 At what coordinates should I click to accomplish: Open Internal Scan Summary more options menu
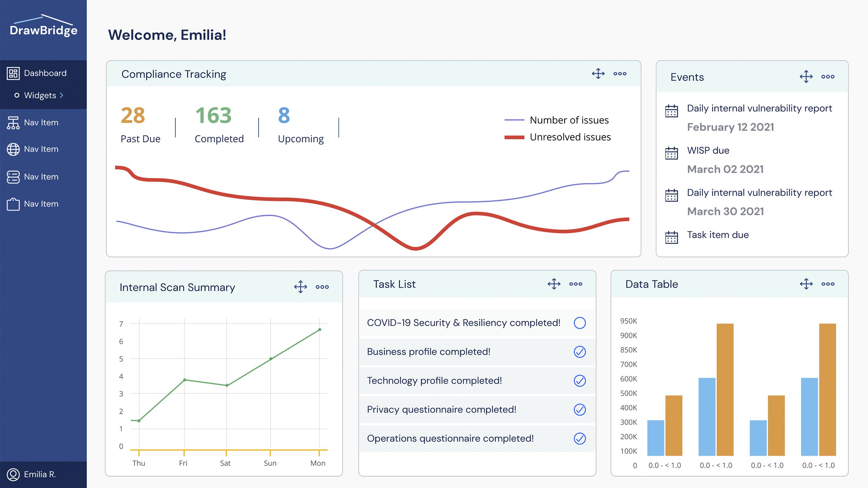click(x=322, y=287)
